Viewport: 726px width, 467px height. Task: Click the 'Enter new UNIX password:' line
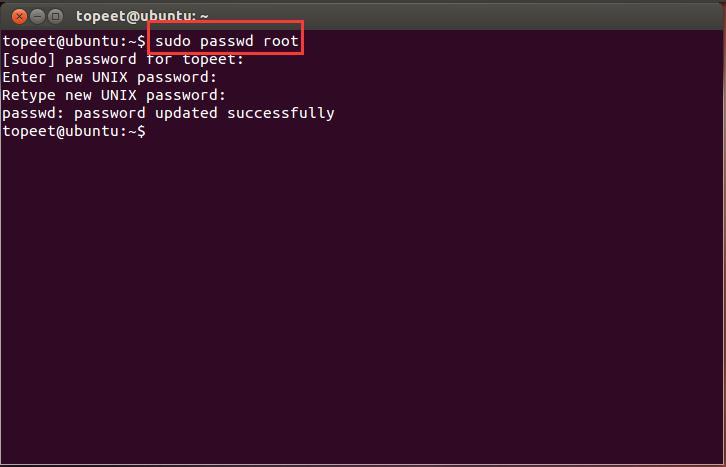tap(110, 77)
